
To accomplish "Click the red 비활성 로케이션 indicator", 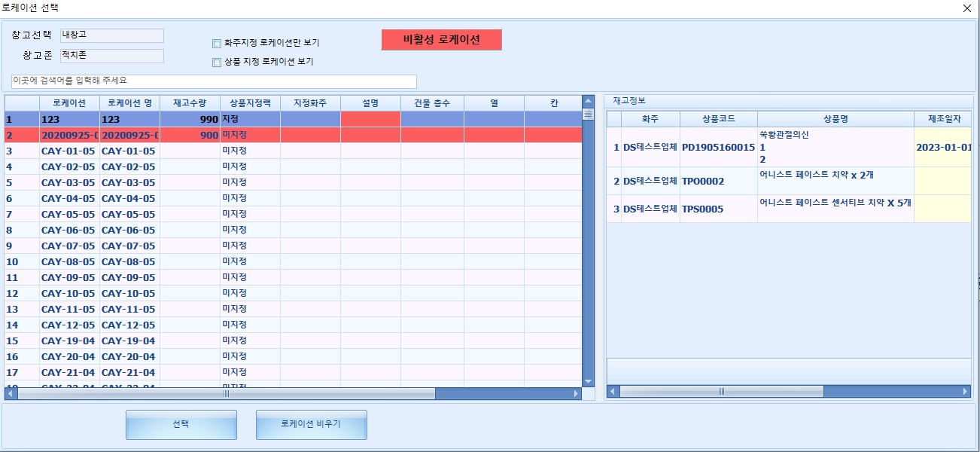I will click(441, 40).
